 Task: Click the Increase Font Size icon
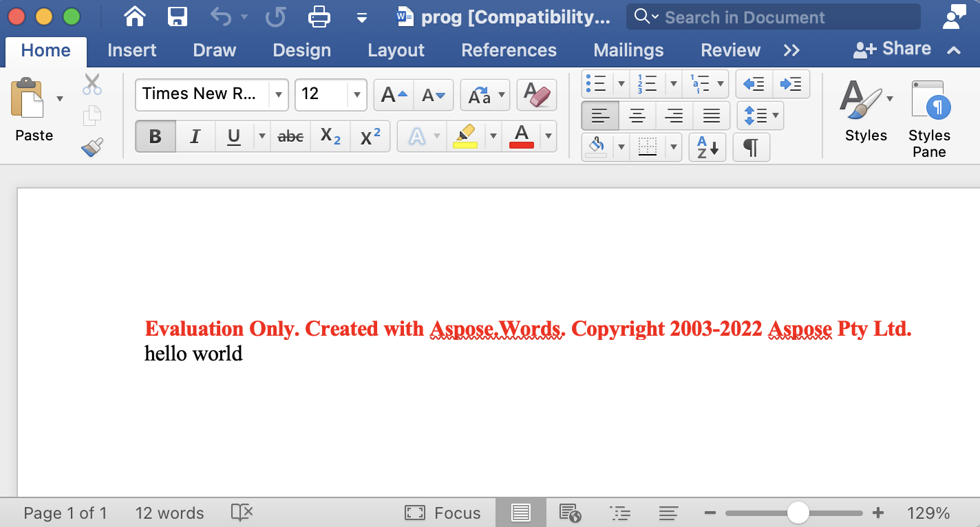pyautogui.click(x=392, y=95)
